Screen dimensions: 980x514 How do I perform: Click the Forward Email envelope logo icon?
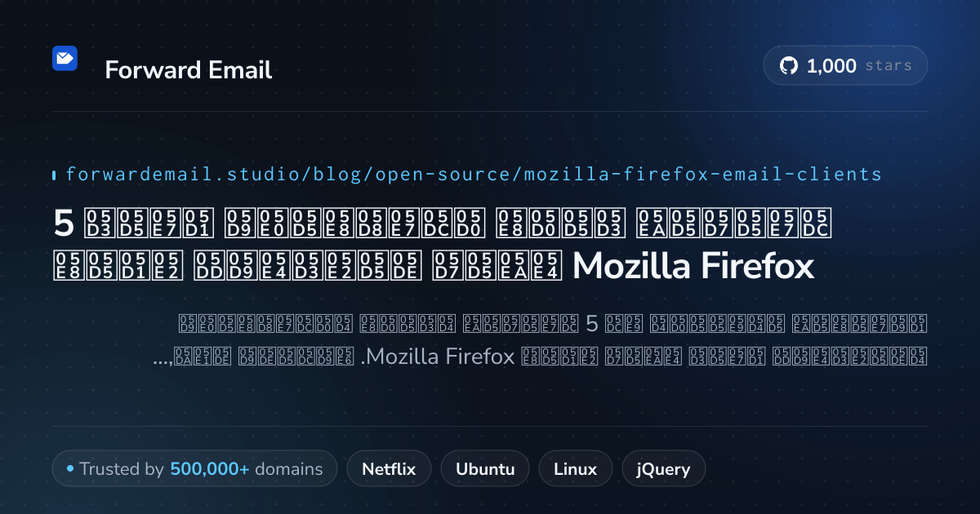coord(65,59)
